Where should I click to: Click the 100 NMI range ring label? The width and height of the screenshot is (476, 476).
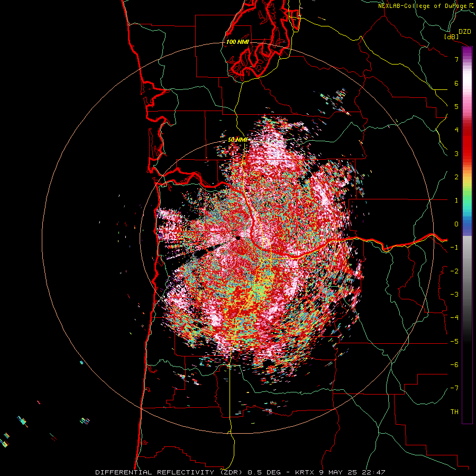pos(237,42)
